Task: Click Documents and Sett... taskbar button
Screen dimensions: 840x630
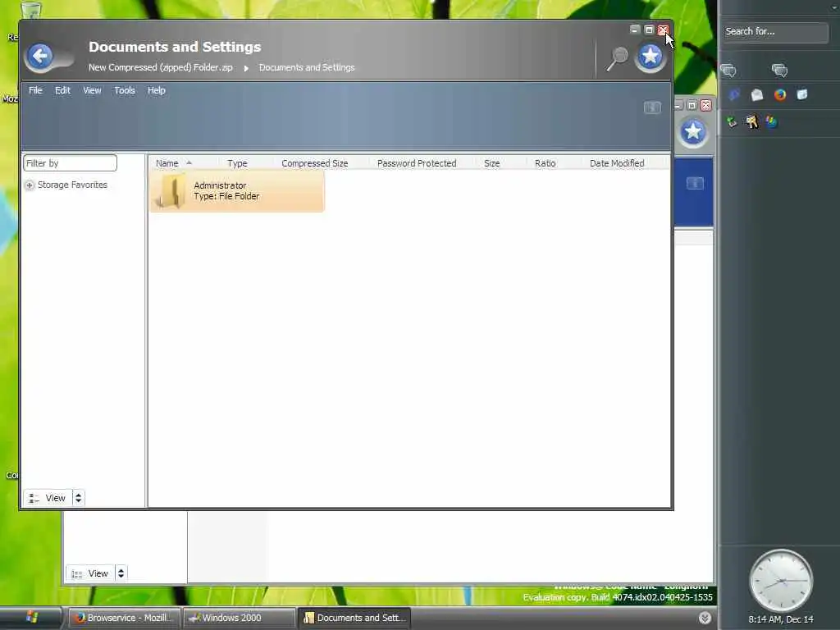Action: [354, 618]
